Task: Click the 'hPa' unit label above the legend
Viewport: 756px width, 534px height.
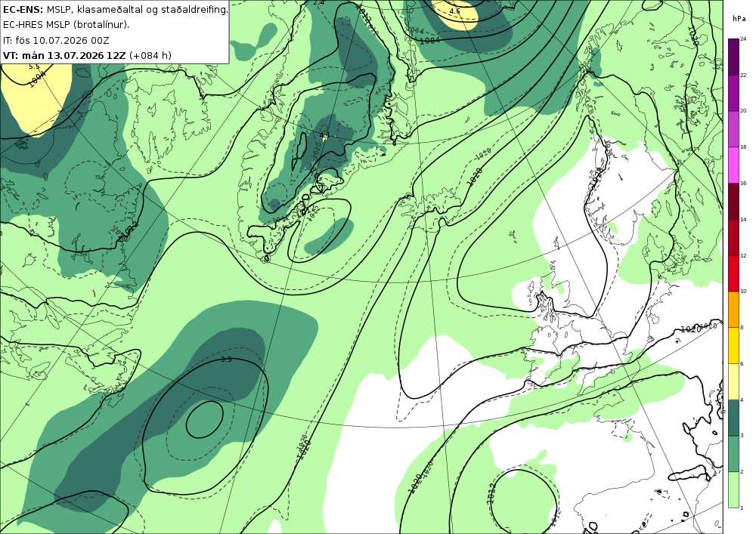Action: (x=739, y=19)
